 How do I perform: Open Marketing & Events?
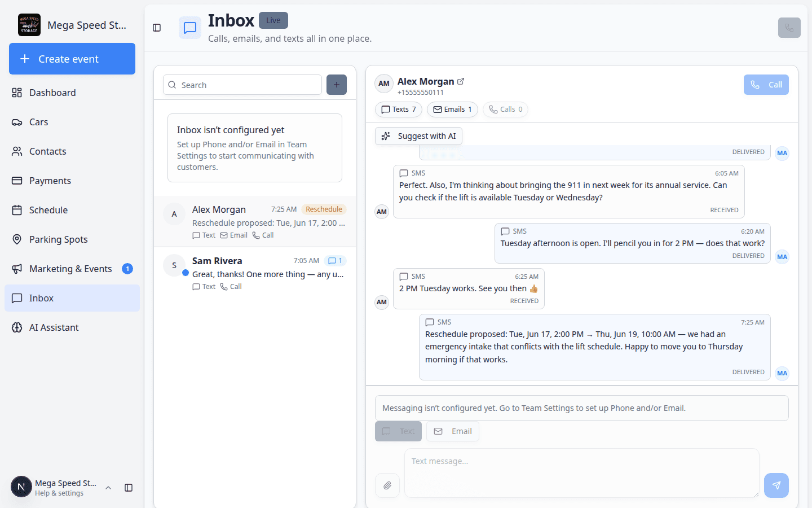point(72,269)
